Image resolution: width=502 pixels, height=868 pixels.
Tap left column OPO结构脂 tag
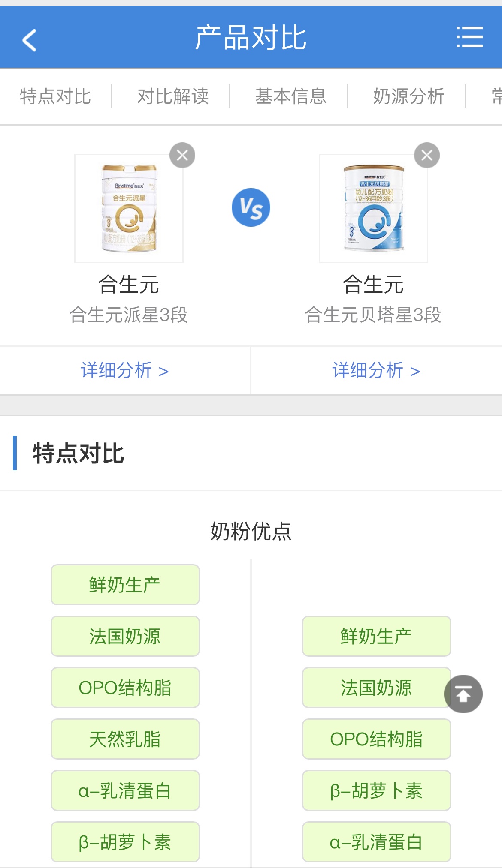(125, 688)
